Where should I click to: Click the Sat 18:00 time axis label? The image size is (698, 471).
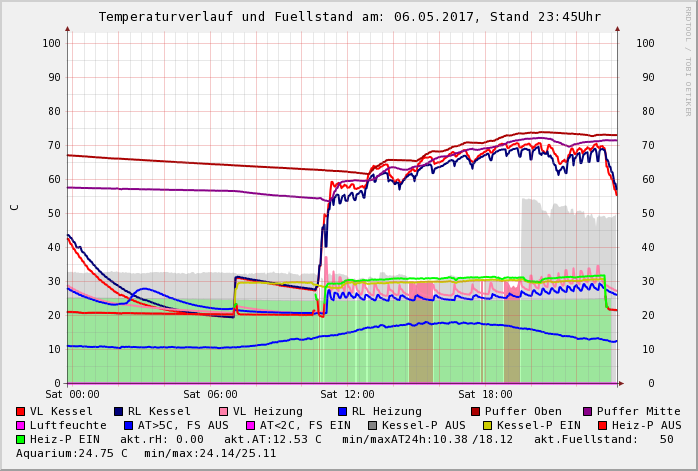485,395
